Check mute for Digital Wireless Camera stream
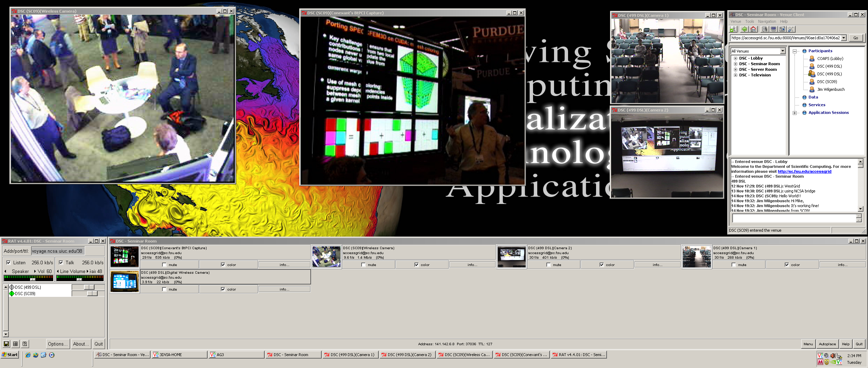Viewport: 868px width, 368px height. (x=164, y=289)
